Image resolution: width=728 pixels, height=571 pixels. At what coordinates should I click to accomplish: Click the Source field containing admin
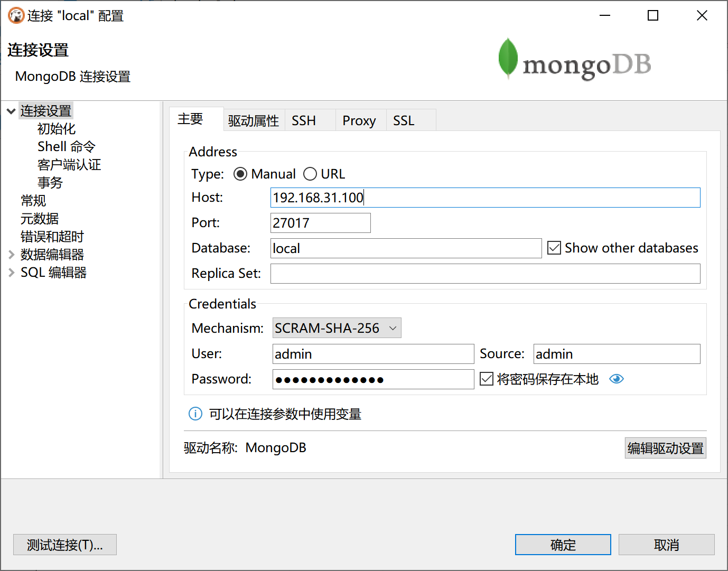pos(617,354)
